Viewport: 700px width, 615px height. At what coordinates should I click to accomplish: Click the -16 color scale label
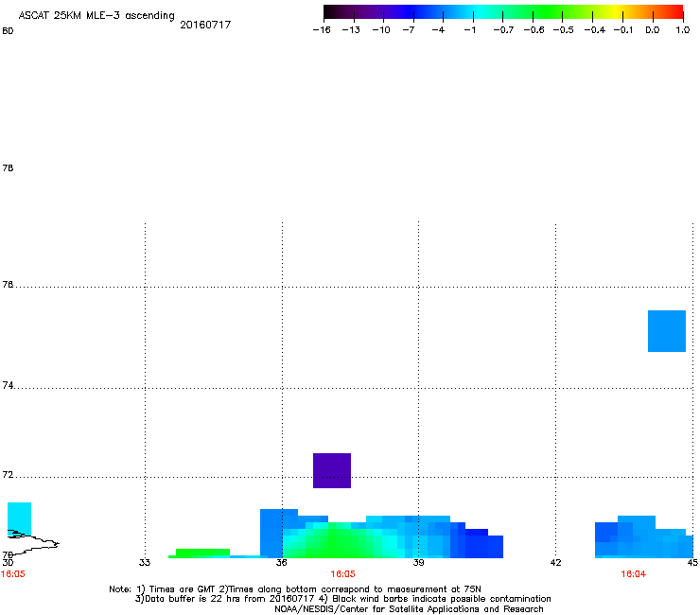coord(322,30)
